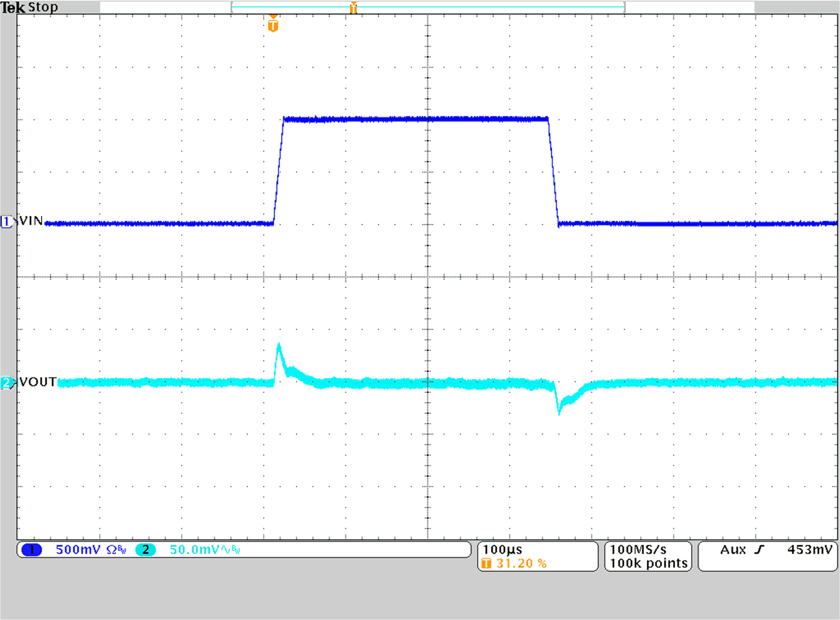Click the small orange T icon by 31.20 %

[x=486, y=563]
